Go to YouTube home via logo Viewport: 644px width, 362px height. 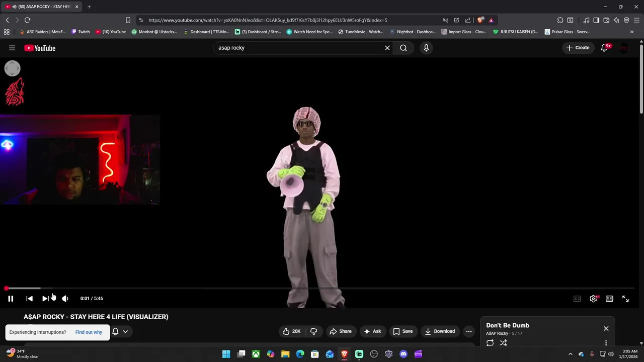pyautogui.click(x=40, y=48)
